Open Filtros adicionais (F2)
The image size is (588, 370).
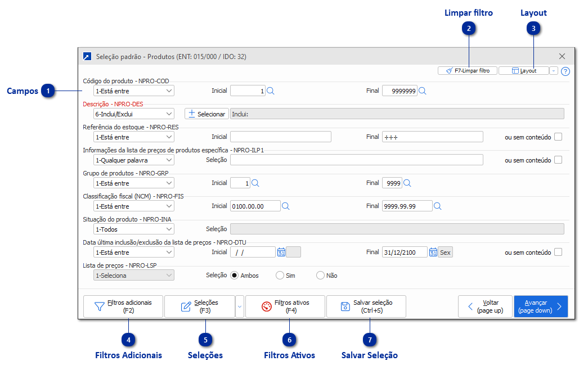[123, 306]
